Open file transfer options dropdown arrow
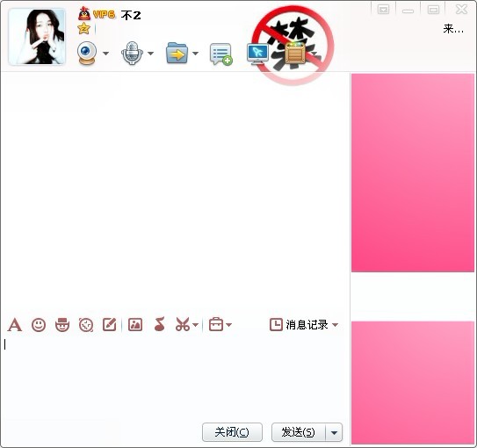The width and height of the screenshot is (477, 448). (195, 54)
